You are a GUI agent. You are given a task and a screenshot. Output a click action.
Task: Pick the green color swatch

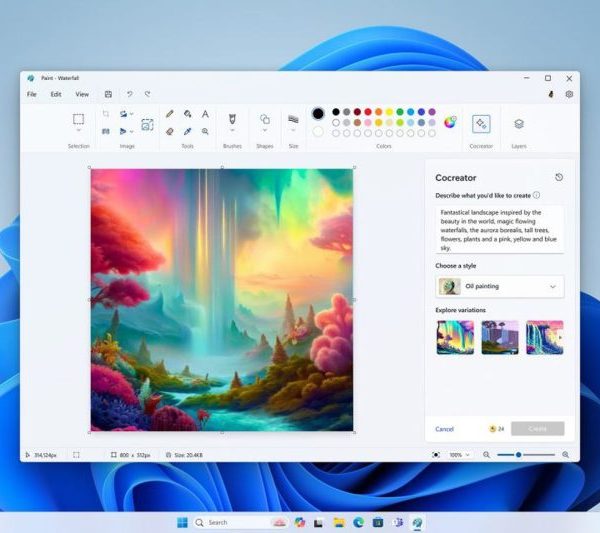click(x=400, y=112)
